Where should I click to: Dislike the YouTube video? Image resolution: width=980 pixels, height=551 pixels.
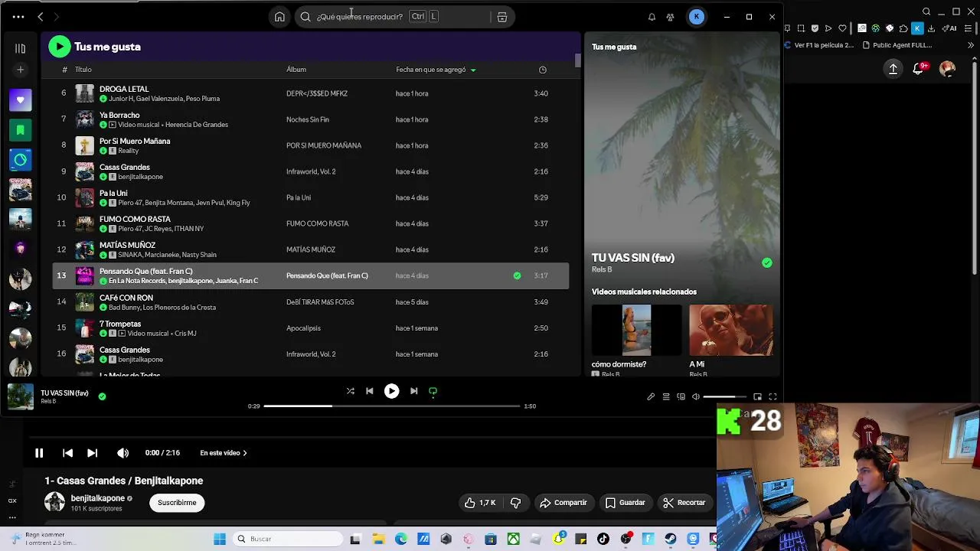[x=516, y=503]
